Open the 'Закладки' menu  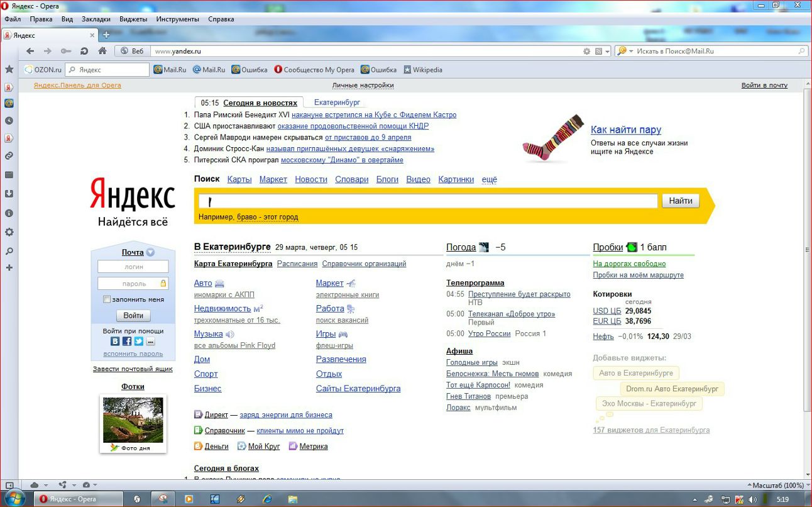coord(96,19)
